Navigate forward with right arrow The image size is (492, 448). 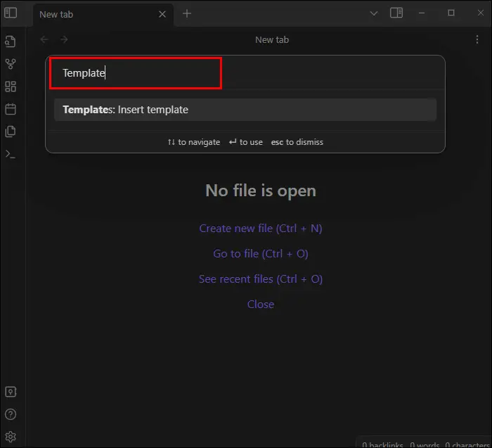64,39
